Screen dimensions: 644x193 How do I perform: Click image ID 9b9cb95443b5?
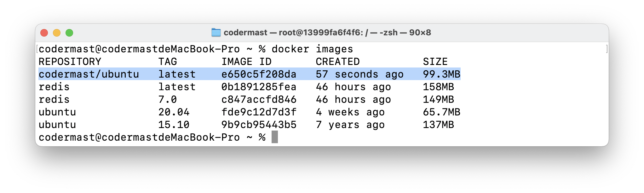(259, 125)
